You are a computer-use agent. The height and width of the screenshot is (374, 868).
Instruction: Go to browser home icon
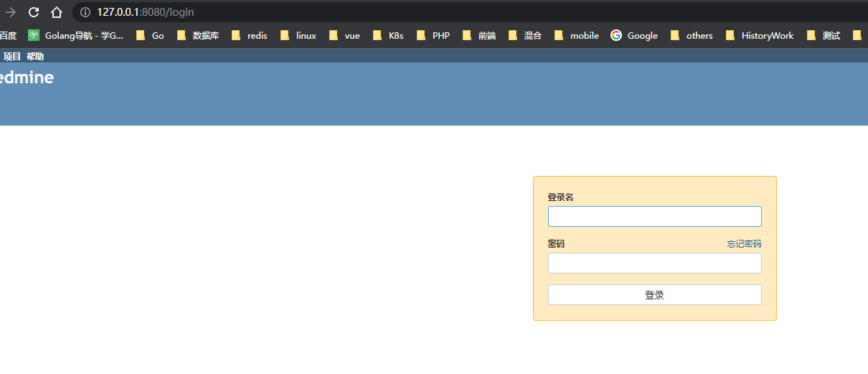57,12
